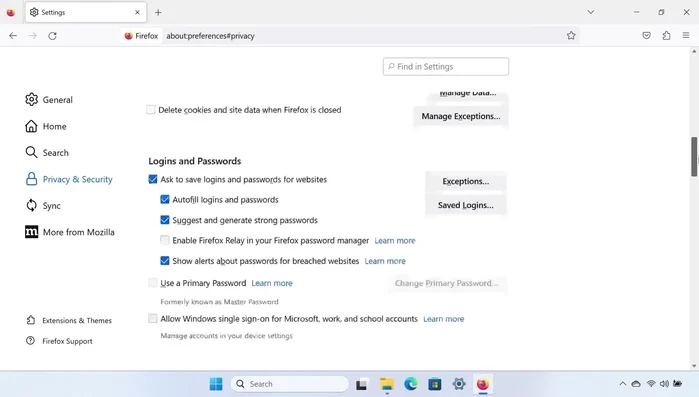
Task: Click the address bar URL about:preferences#privacy
Action: click(210, 36)
